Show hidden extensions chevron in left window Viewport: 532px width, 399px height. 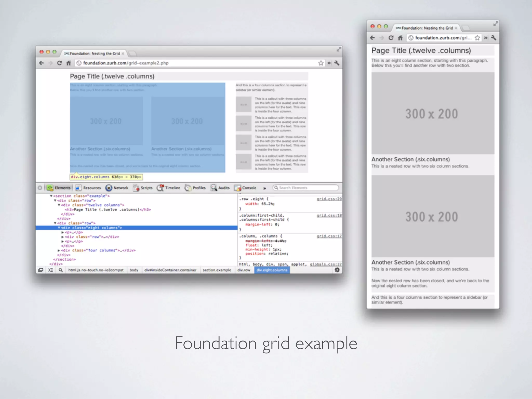pos(329,63)
